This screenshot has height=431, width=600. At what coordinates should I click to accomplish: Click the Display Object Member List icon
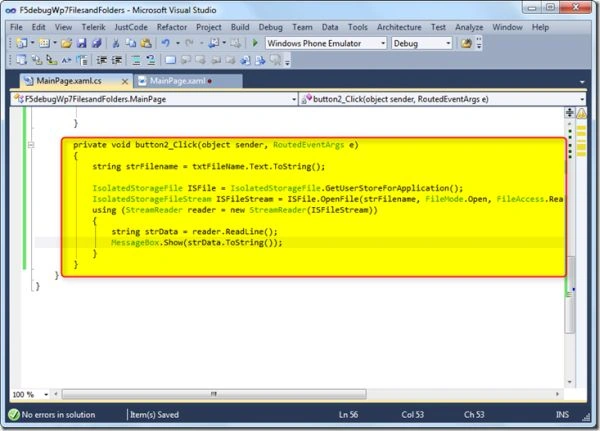coord(21,60)
